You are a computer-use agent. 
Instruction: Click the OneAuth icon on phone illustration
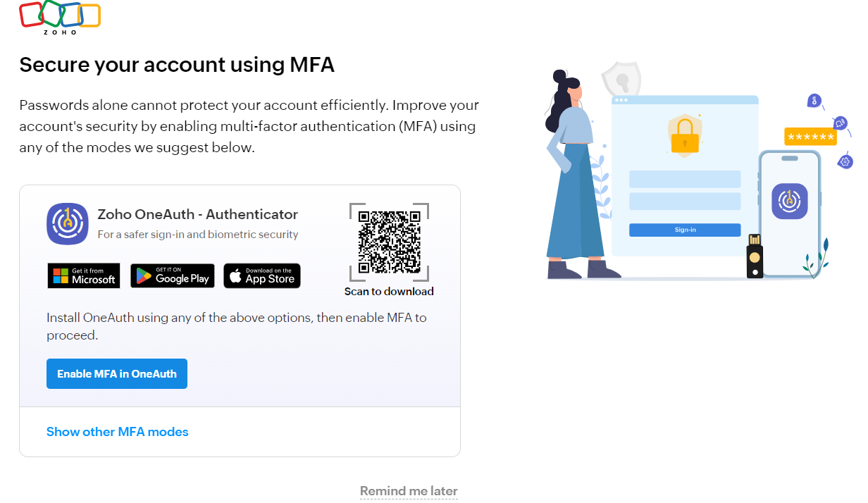point(789,201)
